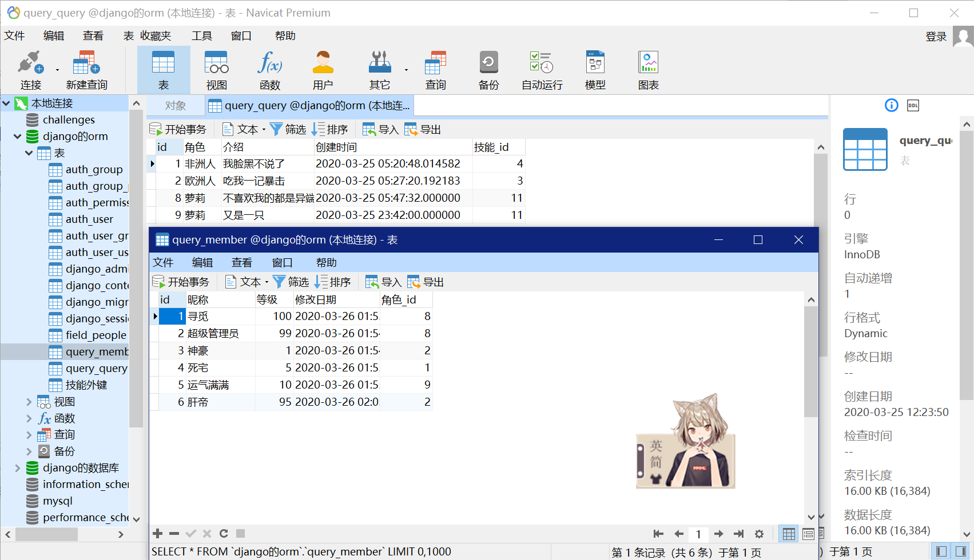Click the 登录 link at top right

[936, 35]
